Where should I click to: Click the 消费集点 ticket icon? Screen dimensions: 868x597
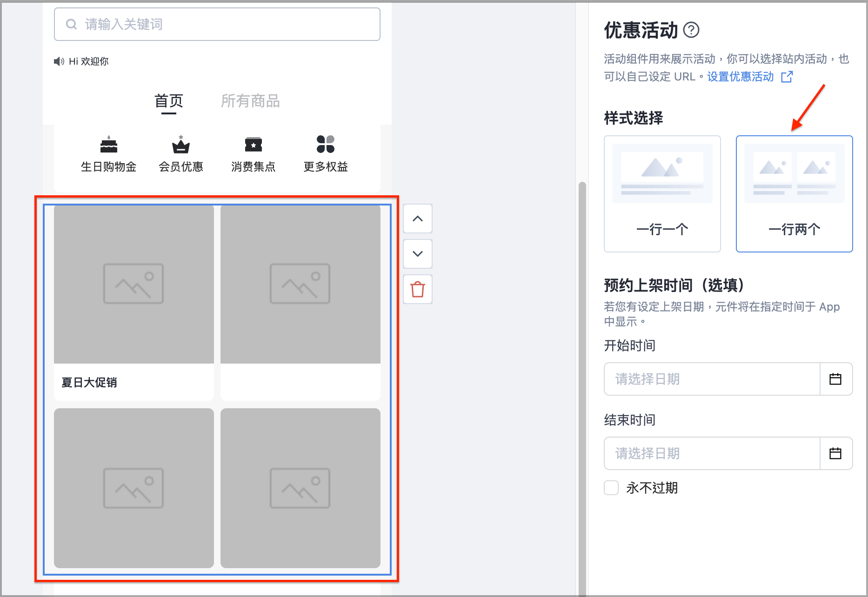pos(254,145)
